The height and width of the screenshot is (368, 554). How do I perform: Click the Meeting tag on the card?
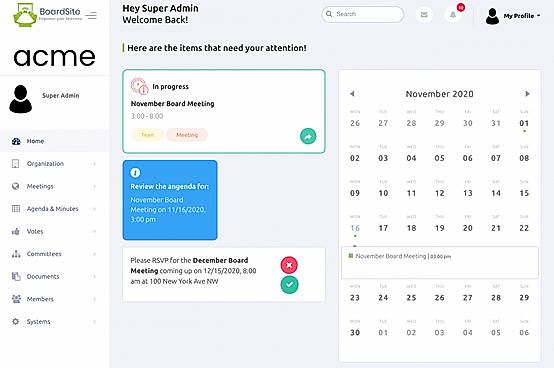tap(187, 135)
